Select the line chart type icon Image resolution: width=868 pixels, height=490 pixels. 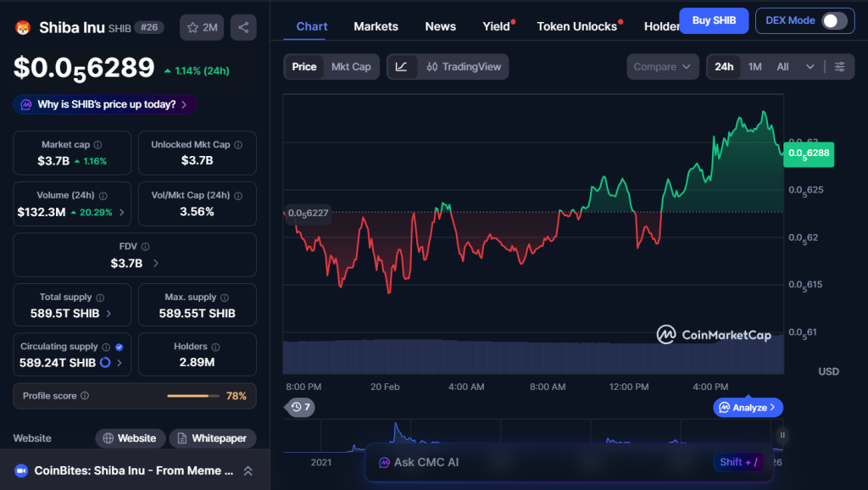coord(401,67)
